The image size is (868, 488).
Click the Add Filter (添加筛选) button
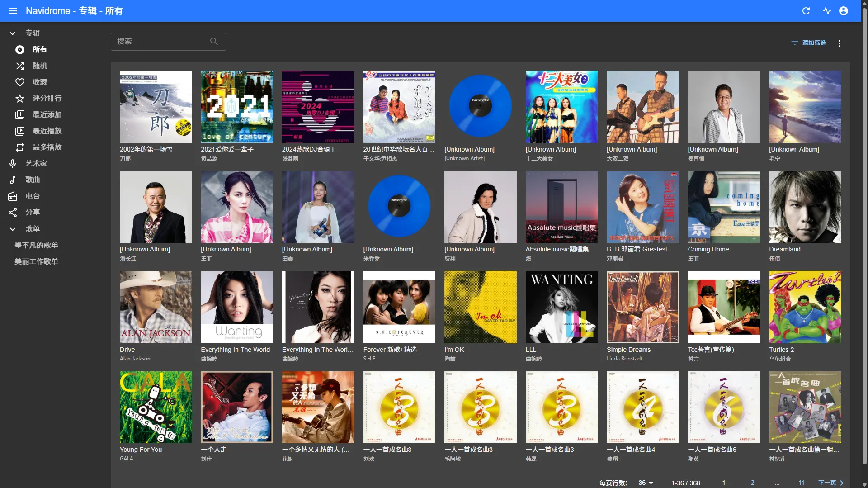pos(808,43)
